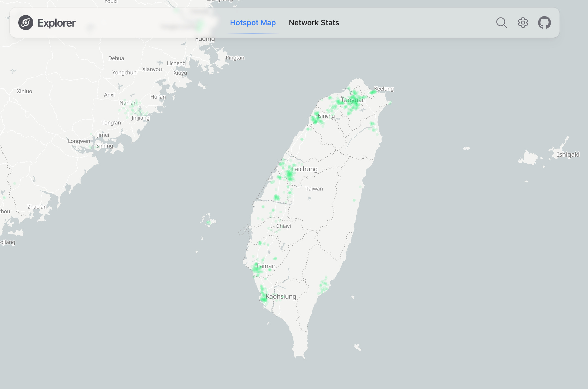Screen dimensions: 588x389
Task: Click the Jinjiang label
Action: click(140, 118)
